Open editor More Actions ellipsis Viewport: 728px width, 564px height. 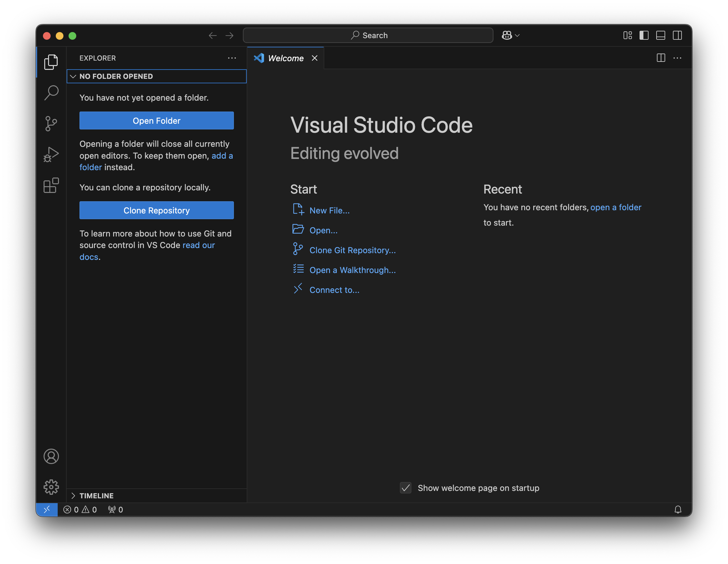(x=677, y=58)
